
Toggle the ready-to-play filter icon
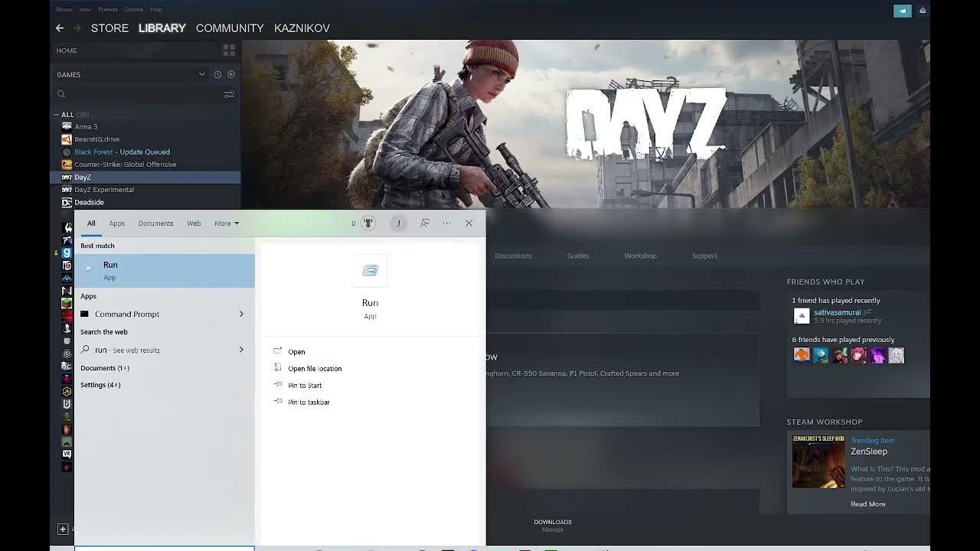click(x=231, y=74)
